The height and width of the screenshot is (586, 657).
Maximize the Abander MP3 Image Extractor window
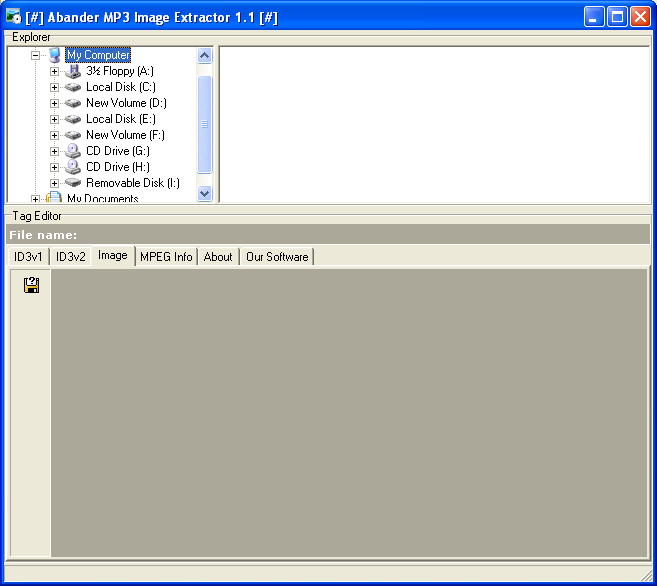[617, 17]
